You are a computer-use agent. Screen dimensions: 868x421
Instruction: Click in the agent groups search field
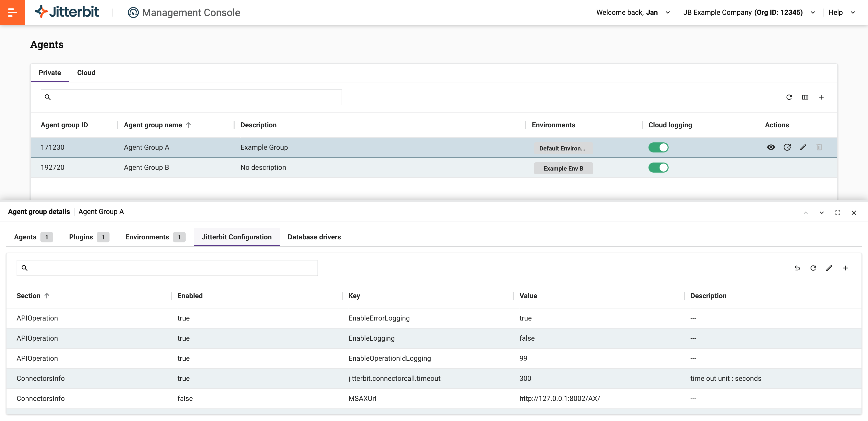[191, 97]
